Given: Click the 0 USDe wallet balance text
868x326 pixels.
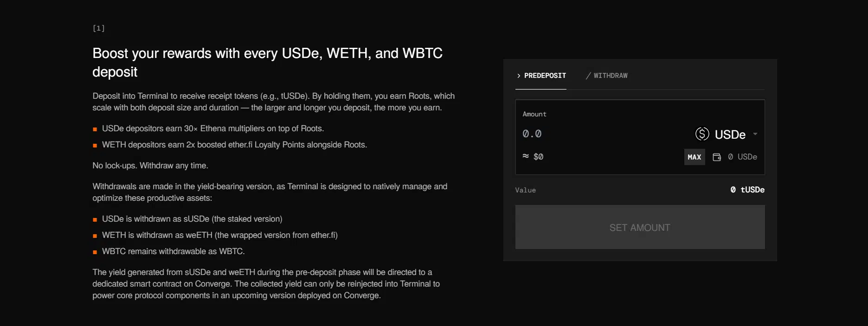Looking at the screenshot, I should (742, 157).
